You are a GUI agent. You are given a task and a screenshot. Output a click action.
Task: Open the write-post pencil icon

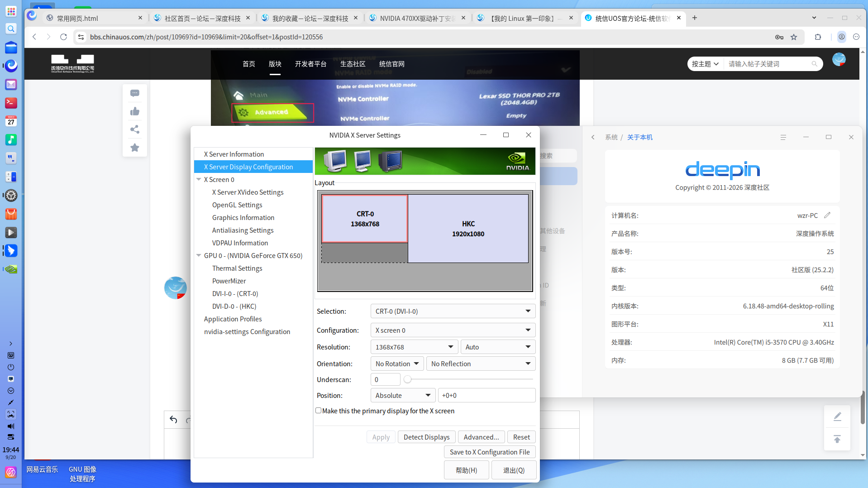837,416
